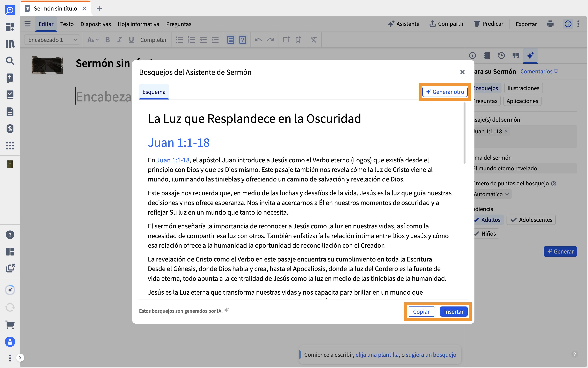Insert a bulleted list
588x368 pixels.
coord(179,40)
